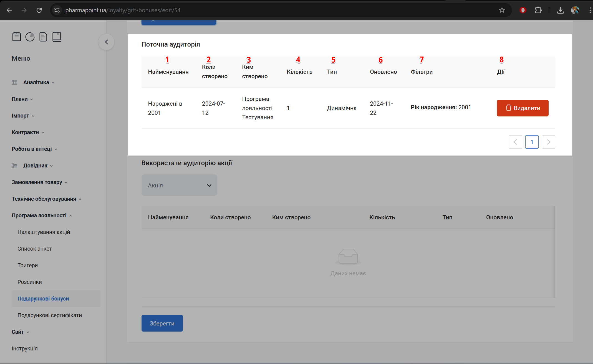Bookmark page with the star icon
593x364 pixels.
click(502, 10)
